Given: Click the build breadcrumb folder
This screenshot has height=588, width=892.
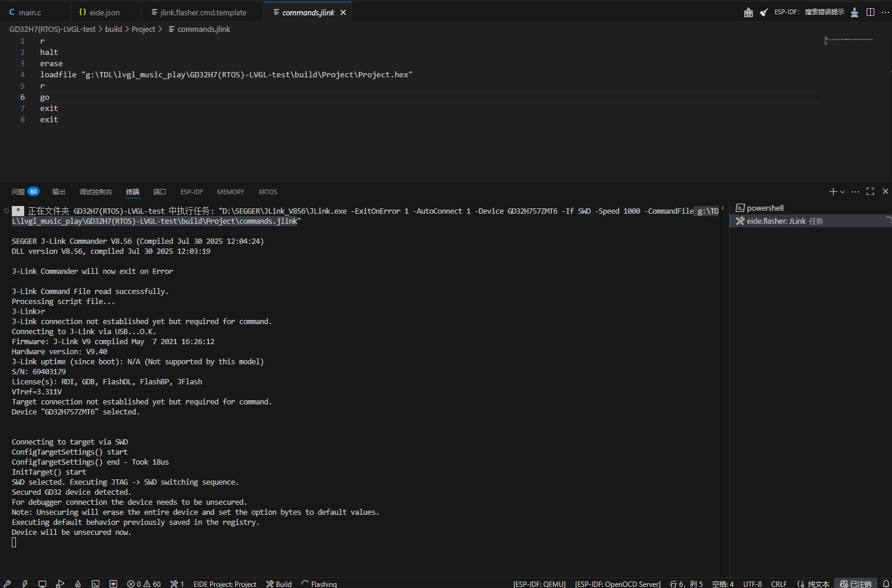Looking at the screenshot, I should coord(113,29).
